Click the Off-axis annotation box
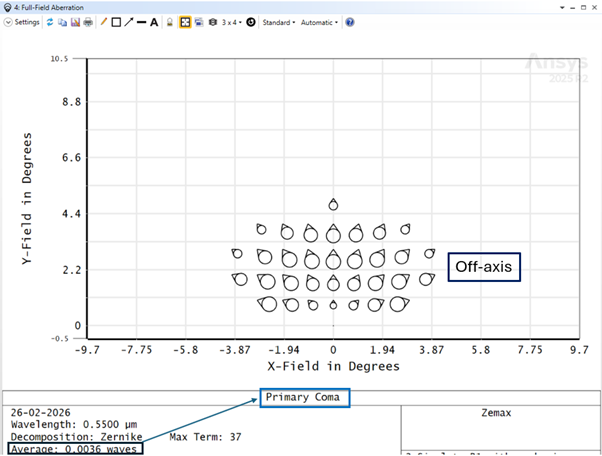 (x=485, y=267)
